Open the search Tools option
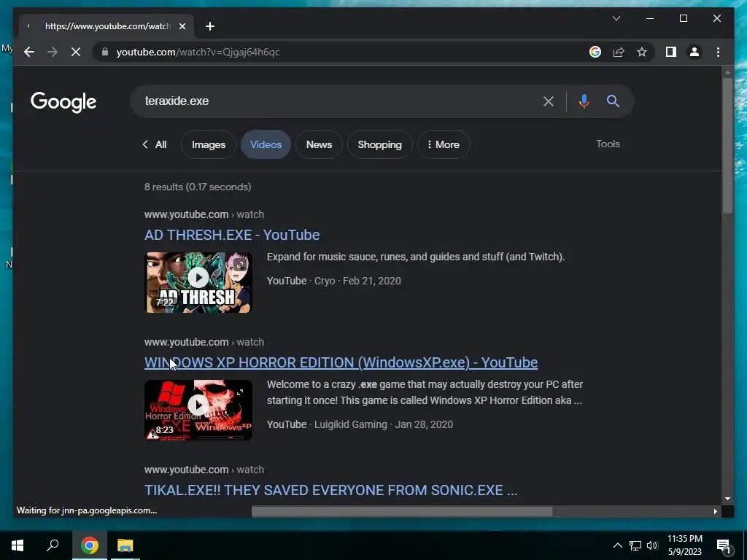 (608, 144)
